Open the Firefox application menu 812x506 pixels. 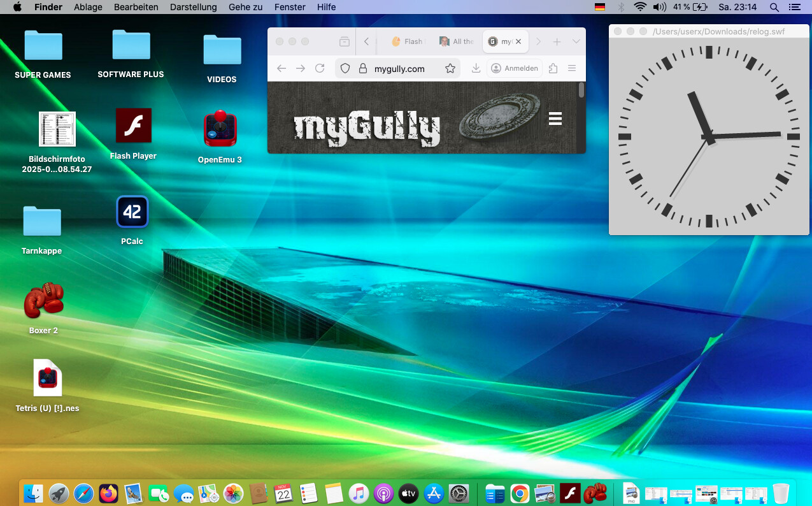point(572,68)
